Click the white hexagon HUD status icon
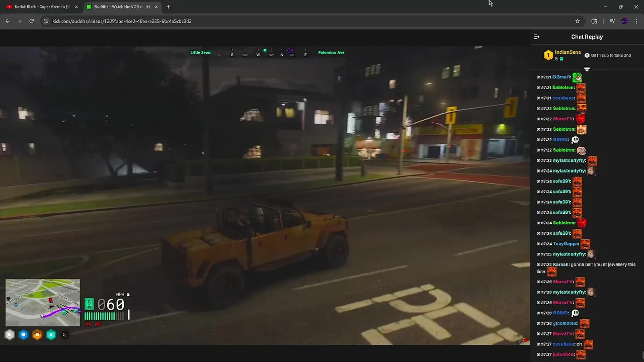Screen dimensions: 644x362 coord(10,335)
